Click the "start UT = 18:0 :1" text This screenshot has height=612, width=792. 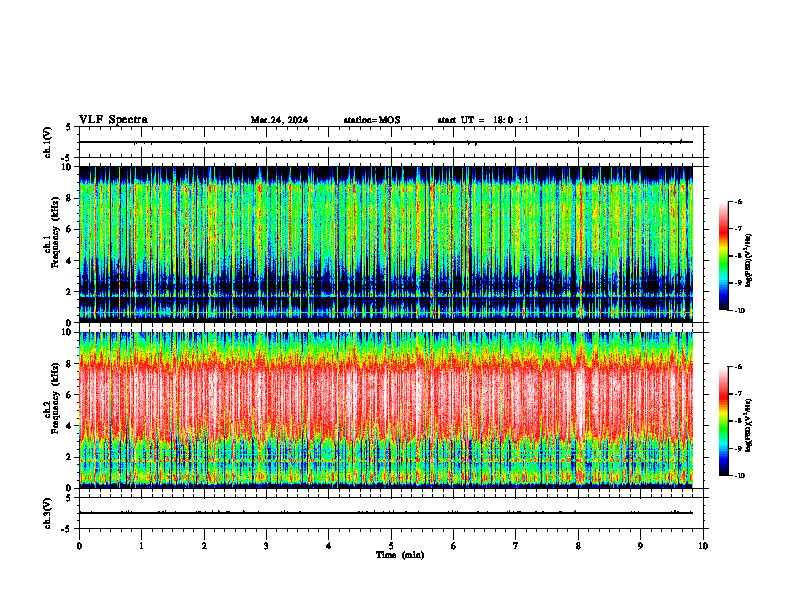pos(483,120)
